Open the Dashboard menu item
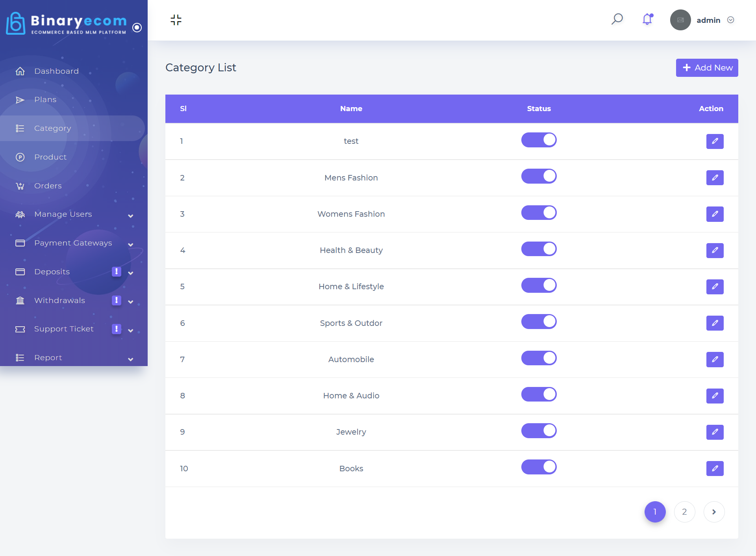This screenshot has height=556, width=756. click(56, 71)
